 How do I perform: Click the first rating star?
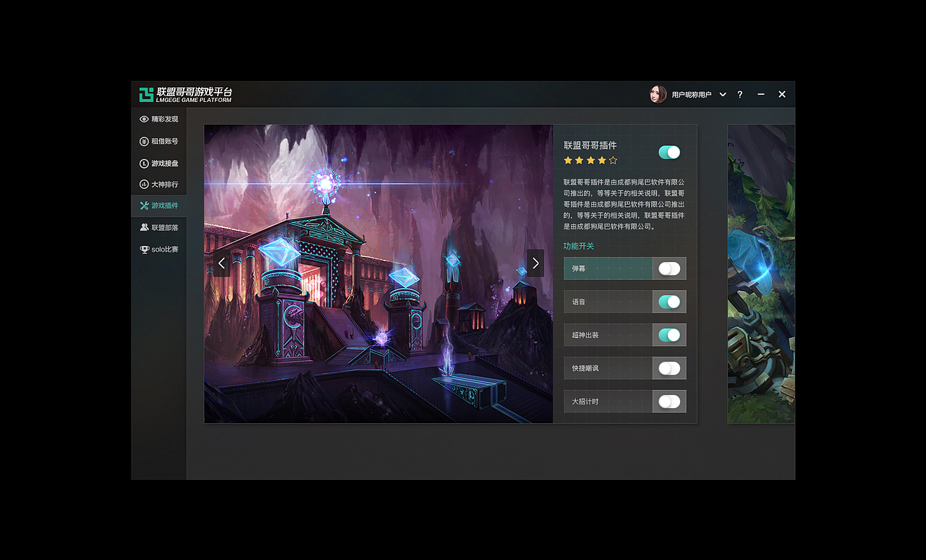coord(568,161)
